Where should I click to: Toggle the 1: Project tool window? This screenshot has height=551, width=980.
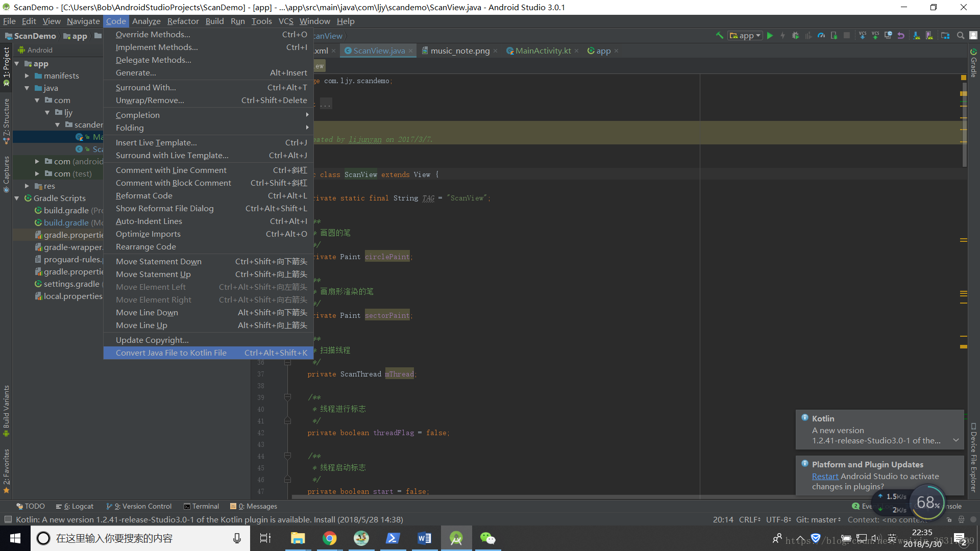pos(6,66)
